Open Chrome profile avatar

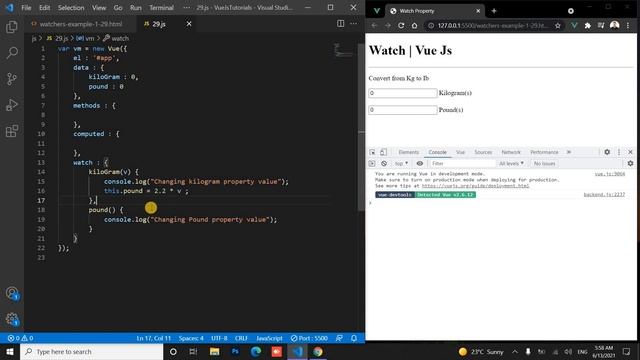click(x=614, y=25)
